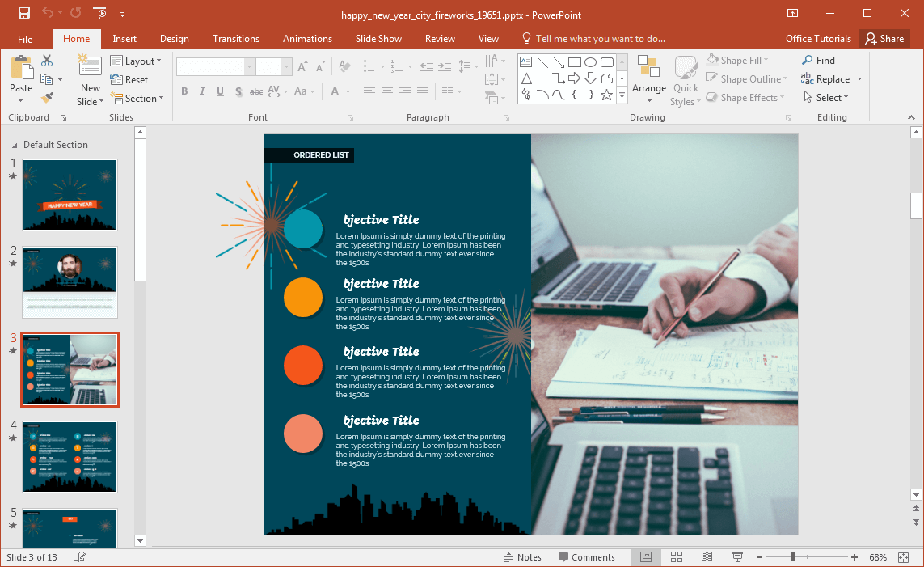Select slide 4 thumbnail

coord(70,457)
